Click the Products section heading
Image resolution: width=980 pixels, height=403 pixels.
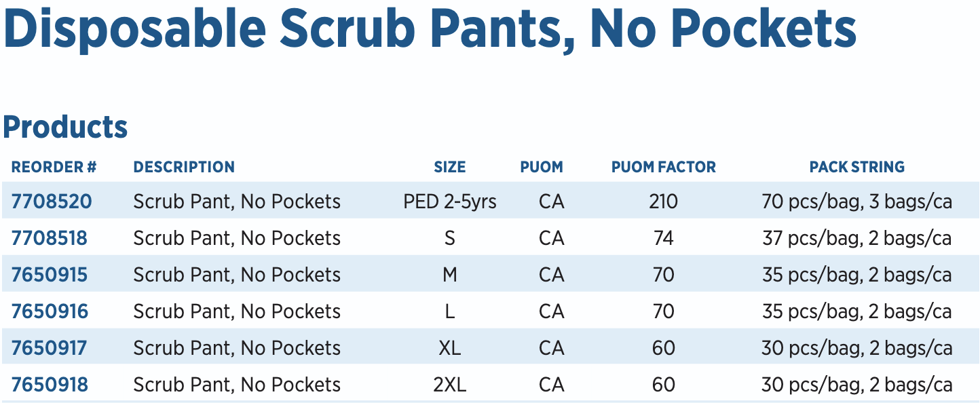pos(65,127)
